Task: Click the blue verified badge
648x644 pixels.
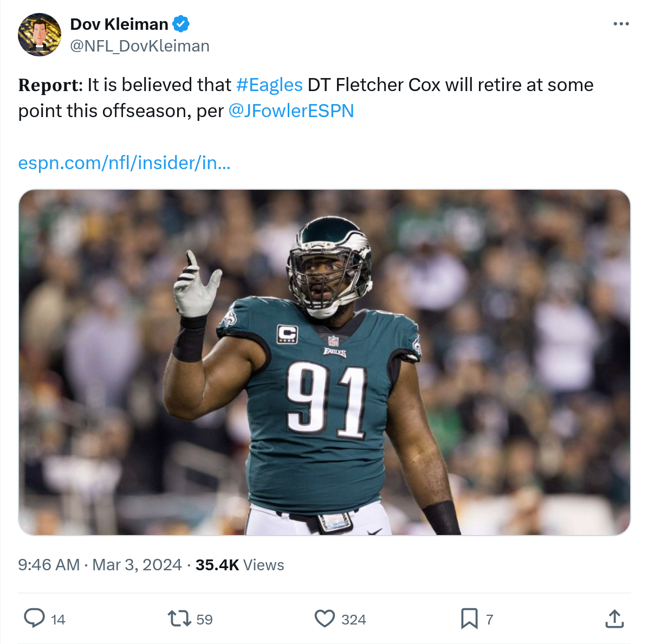Action: point(181,24)
